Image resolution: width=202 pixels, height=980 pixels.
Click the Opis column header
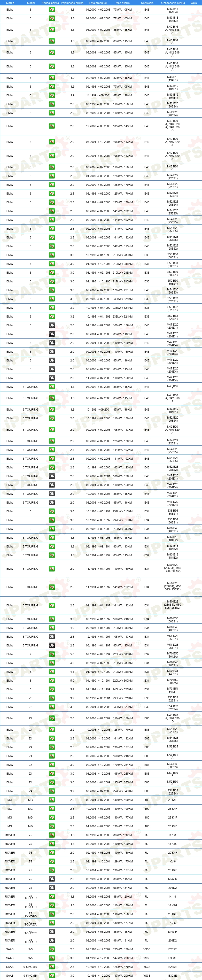[194, 3]
